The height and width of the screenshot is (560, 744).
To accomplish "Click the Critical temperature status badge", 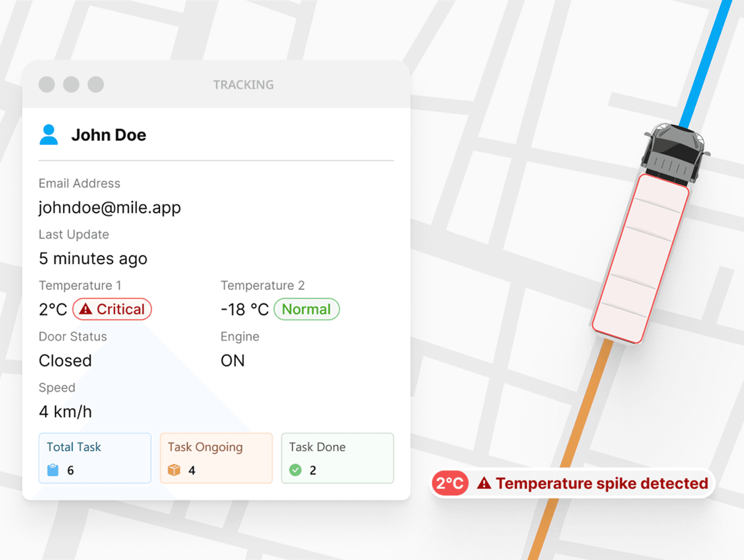I will tap(112, 309).
